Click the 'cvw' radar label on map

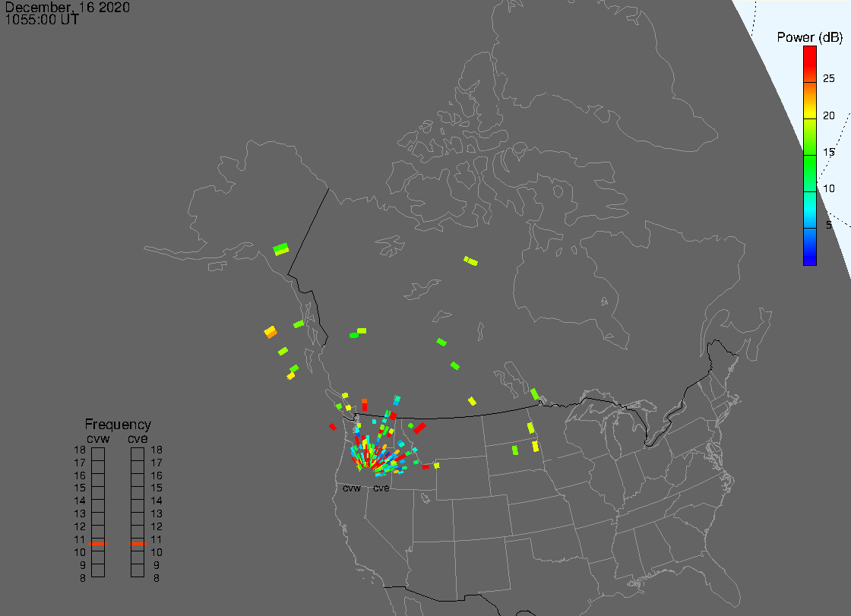(x=352, y=488)
